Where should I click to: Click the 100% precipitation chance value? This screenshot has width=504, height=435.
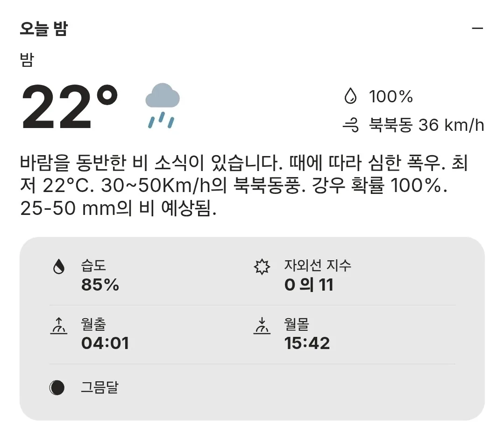click(x=390, y=96)
